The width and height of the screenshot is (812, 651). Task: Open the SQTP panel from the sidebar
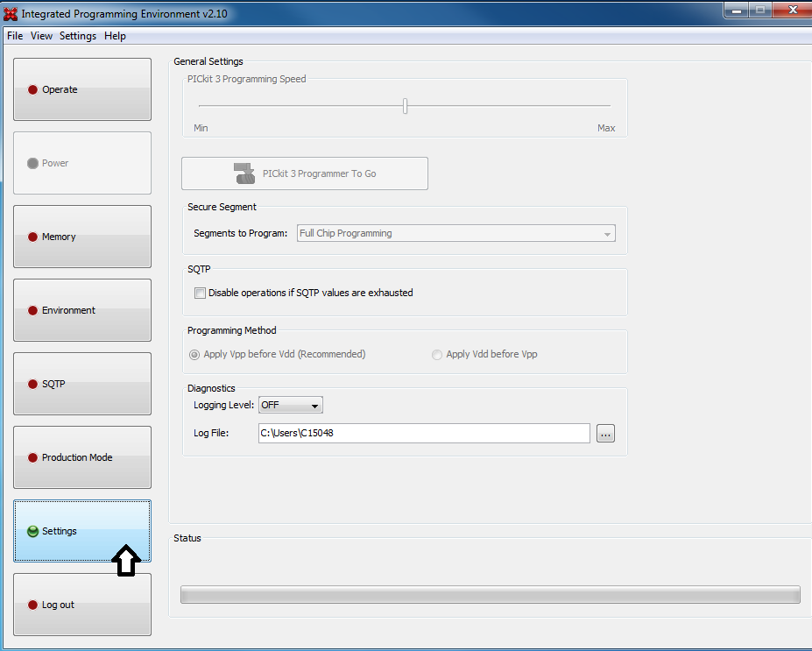click(81, 384)
